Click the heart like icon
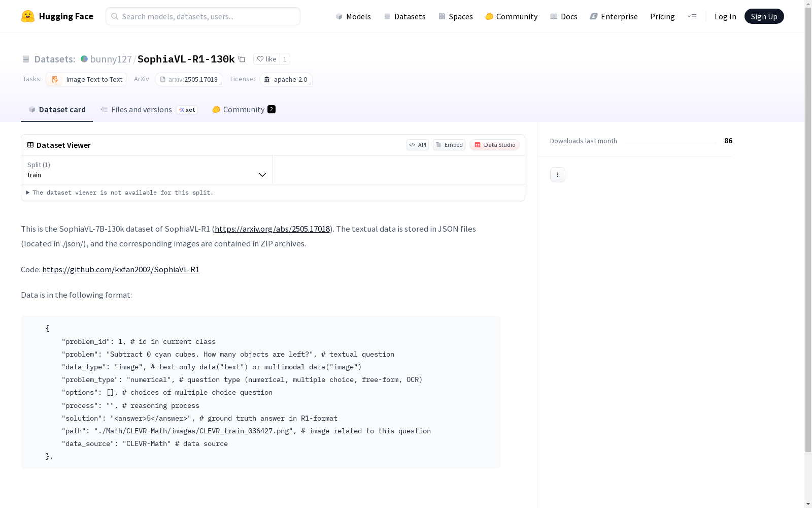Image resolution: width=812 pixels, height=508 pixels. tap(260, 59)
